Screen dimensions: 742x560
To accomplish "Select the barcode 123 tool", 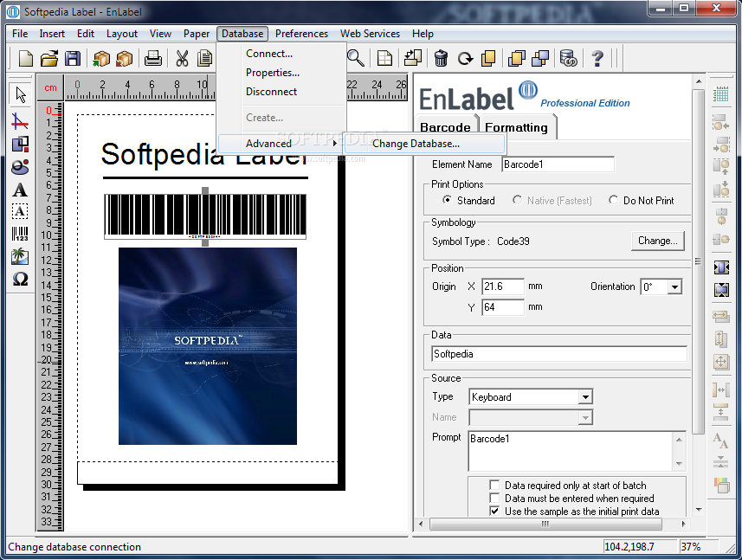I will (x=20, y=234).
